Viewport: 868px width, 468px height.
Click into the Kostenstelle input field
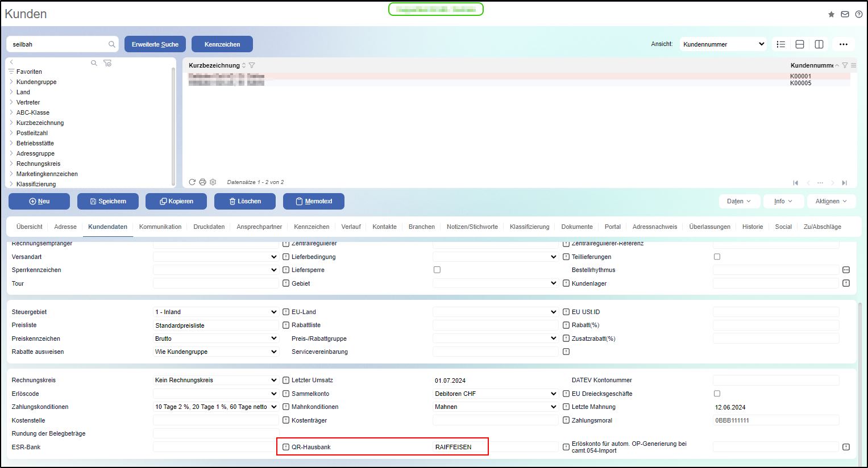[x=215, y=420]
